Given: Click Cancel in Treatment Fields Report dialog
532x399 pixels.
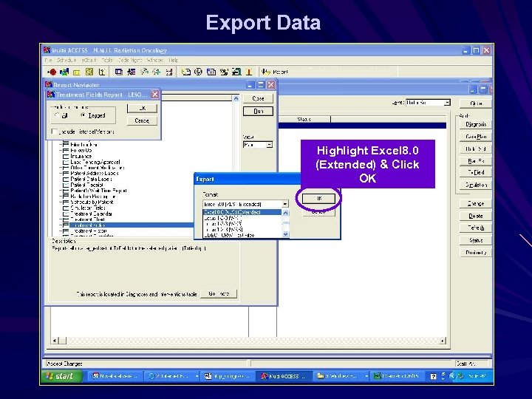Looking at the screenshot, I should [142, 120].
